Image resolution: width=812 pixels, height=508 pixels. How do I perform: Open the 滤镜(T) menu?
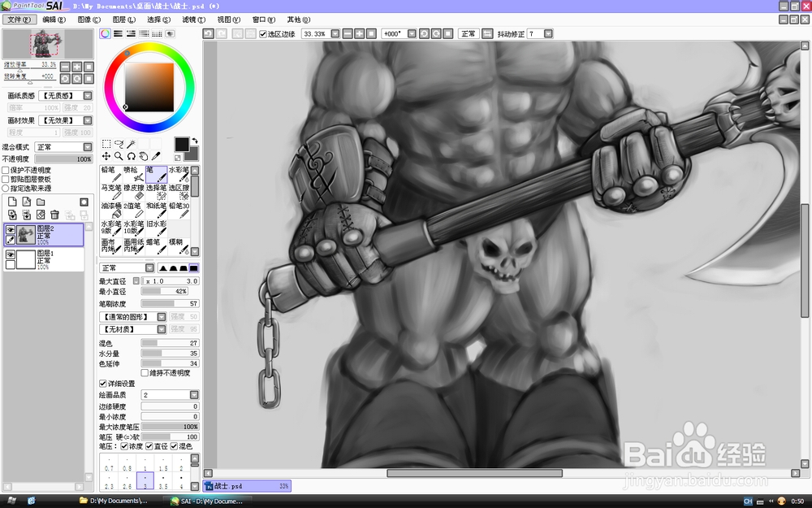[x=194, y=20]
